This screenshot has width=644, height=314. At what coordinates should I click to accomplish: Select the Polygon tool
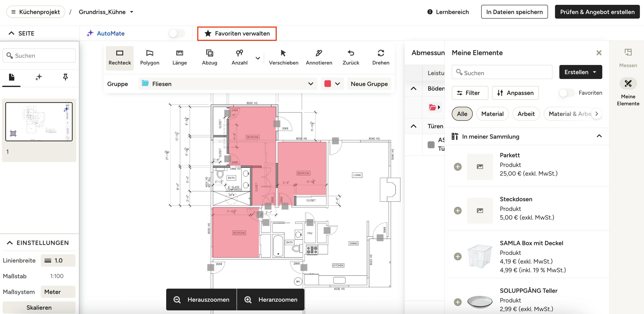click(x=150, y=58)
